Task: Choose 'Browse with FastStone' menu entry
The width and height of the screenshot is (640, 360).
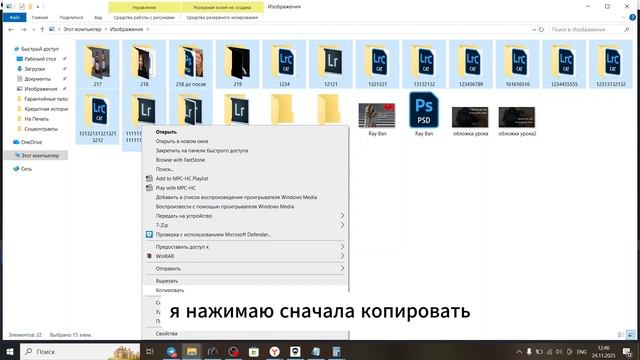Action: (246, 160)
